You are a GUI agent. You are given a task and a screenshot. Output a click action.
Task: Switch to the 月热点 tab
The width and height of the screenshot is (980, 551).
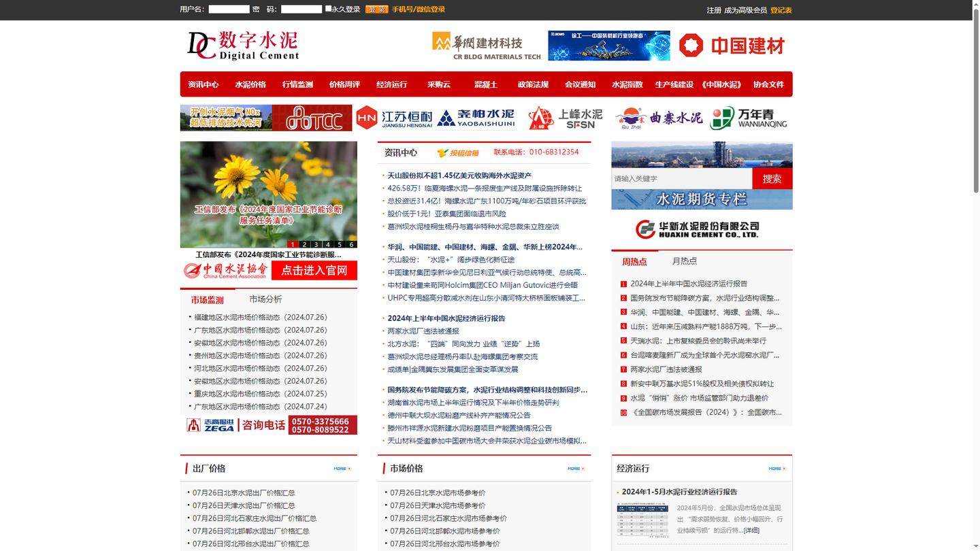(x=685, y=261)
